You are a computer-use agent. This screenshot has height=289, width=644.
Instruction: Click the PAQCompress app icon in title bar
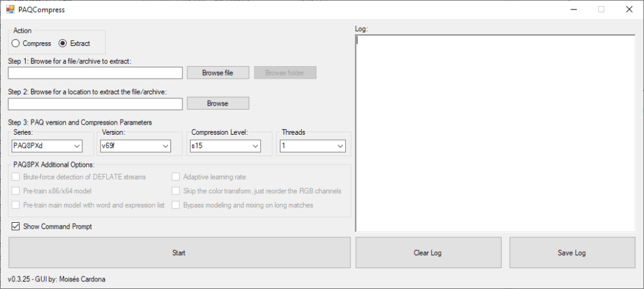tap(10, 9)
